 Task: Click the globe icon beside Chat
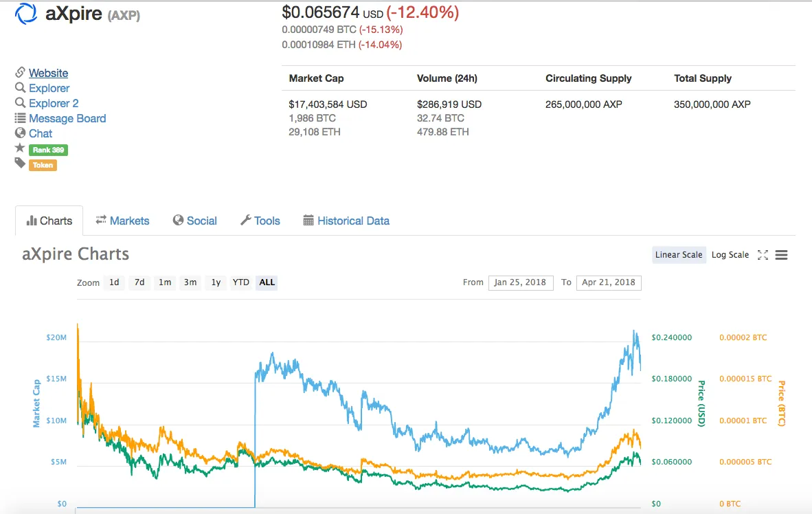[x=20, y=133]
